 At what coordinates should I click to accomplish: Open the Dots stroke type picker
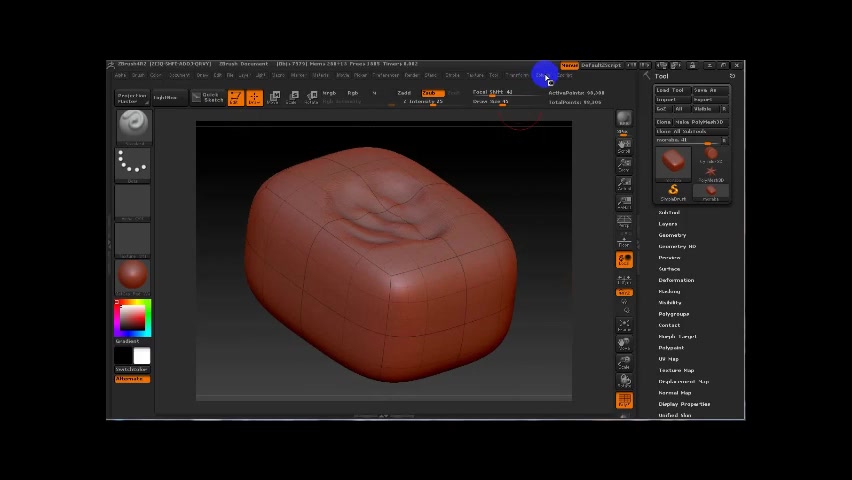tap(132, 163)
